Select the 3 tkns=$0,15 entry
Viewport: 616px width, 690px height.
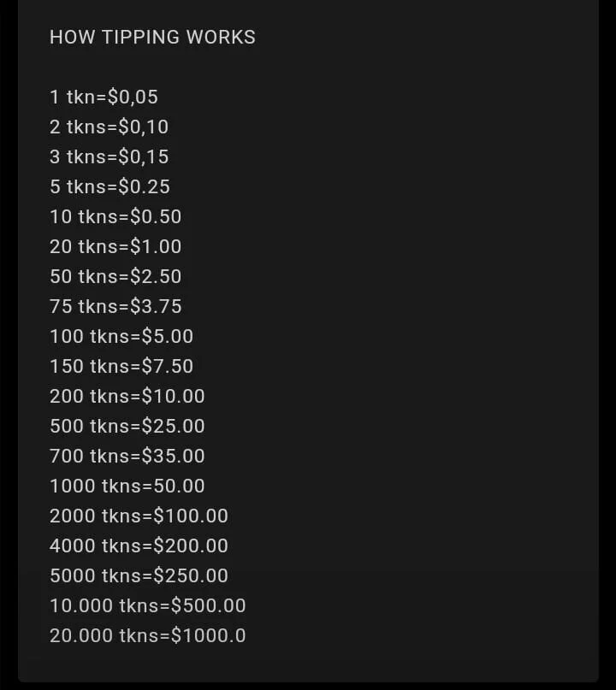(x=109, y=157)
